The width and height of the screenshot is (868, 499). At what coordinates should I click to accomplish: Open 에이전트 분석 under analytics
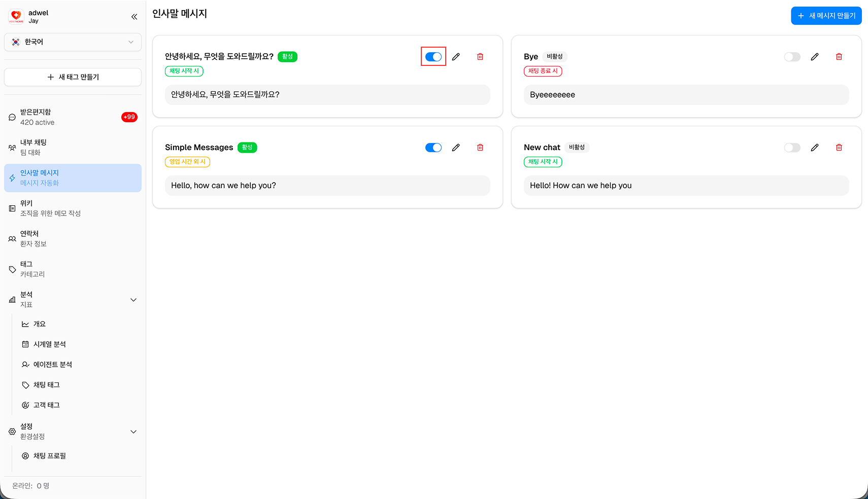point(52,365)
